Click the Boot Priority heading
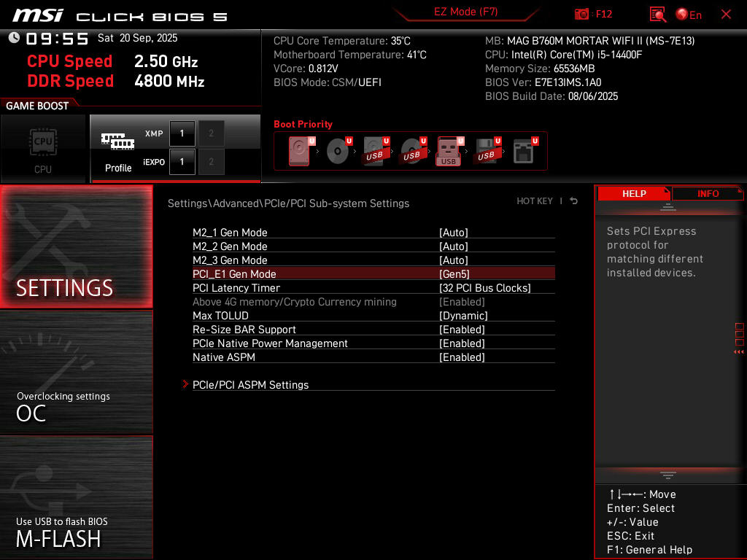 303,124
